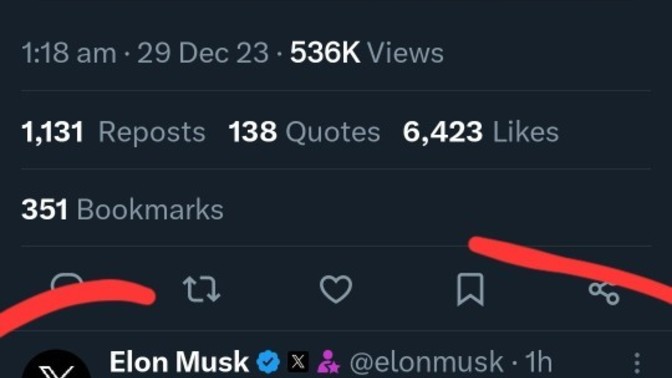Bookmark the post with bookmark icon
The height and width of the screenshot is (378, 672).
click(470, 290)
